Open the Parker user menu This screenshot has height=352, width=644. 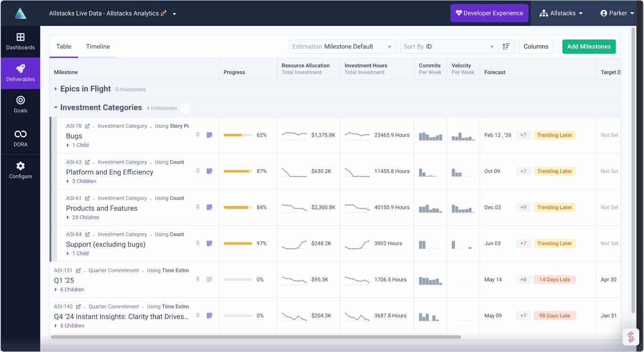617,13
